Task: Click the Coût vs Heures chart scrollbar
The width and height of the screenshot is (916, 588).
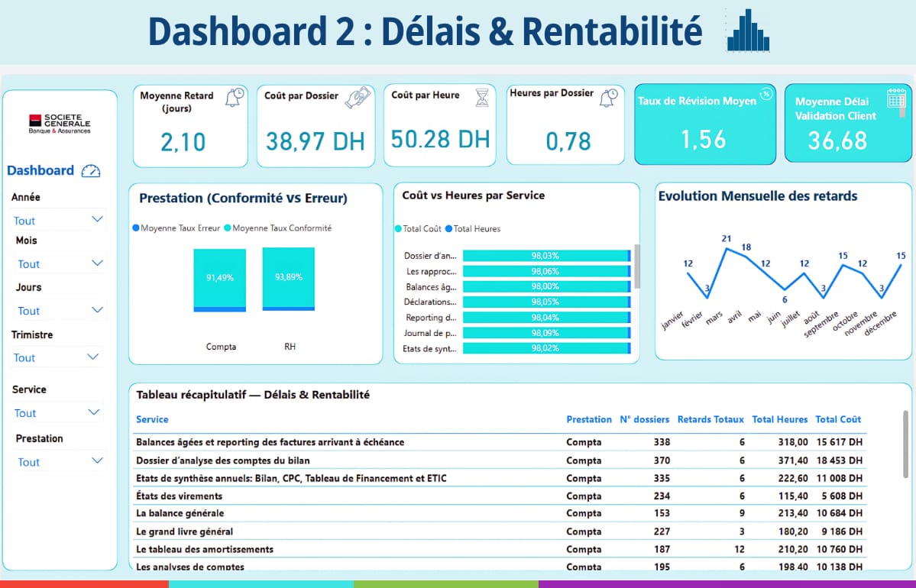Action: (x=636, y=267)
